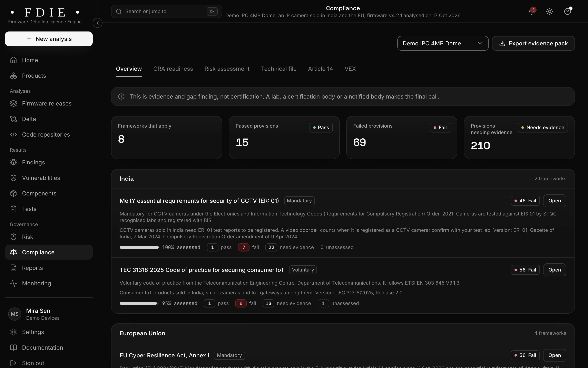Click the Failed provisions 69 card
Image resolution: width=588 pixels, height=368 pixels.
402,138
